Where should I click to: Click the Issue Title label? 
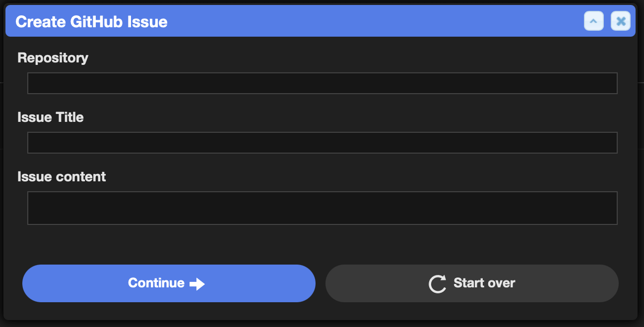click(51, 117)
